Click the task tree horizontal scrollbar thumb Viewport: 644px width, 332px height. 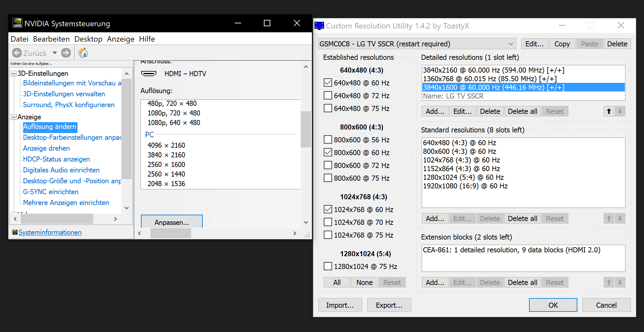click(57, 219)
